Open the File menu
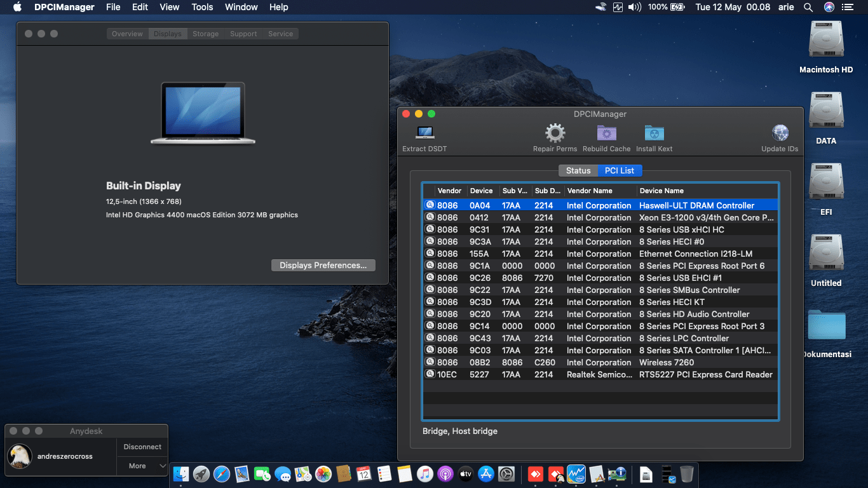This screenshot has width=868, height=488. point(113,7)
